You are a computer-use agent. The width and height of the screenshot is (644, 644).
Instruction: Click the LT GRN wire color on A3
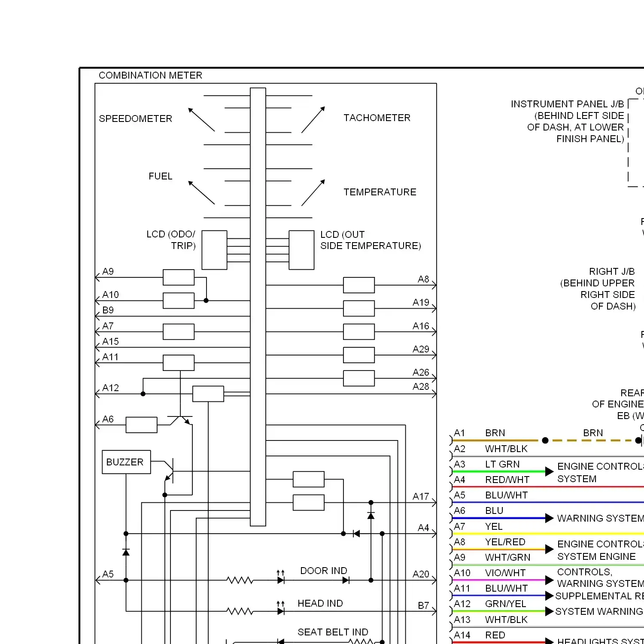pyautogui.click(x=502, y=465)
